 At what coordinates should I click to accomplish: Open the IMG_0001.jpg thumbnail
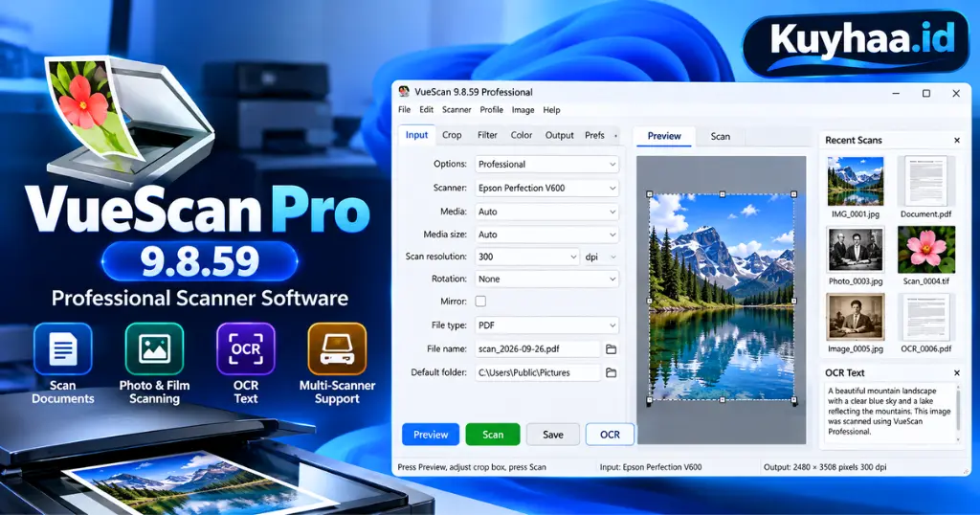click(x=855, y=181)
